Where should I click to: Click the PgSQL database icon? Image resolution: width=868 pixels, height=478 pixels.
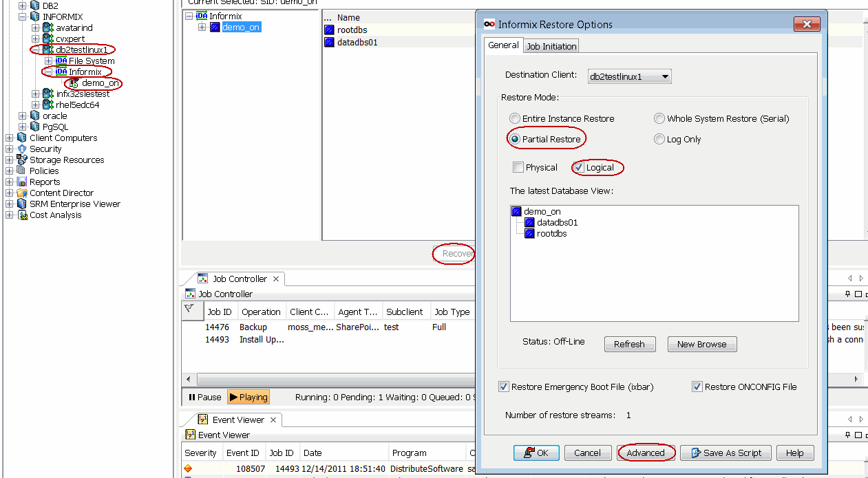coord(36,127)
